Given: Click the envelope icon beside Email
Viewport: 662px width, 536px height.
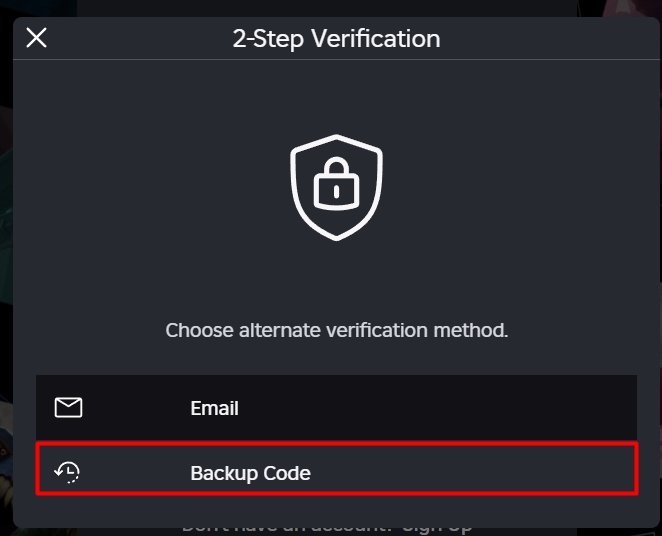Looking at the screenshot, I should (x=68, y=408).
